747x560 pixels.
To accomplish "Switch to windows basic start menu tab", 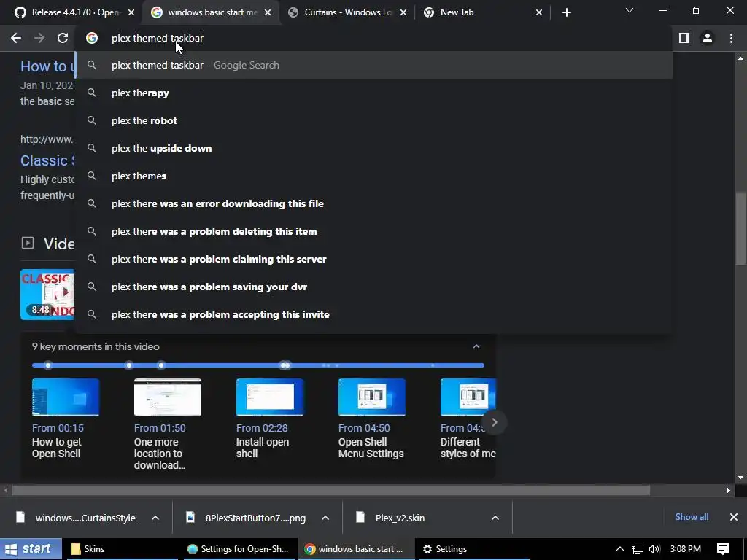I will [212, 12].
